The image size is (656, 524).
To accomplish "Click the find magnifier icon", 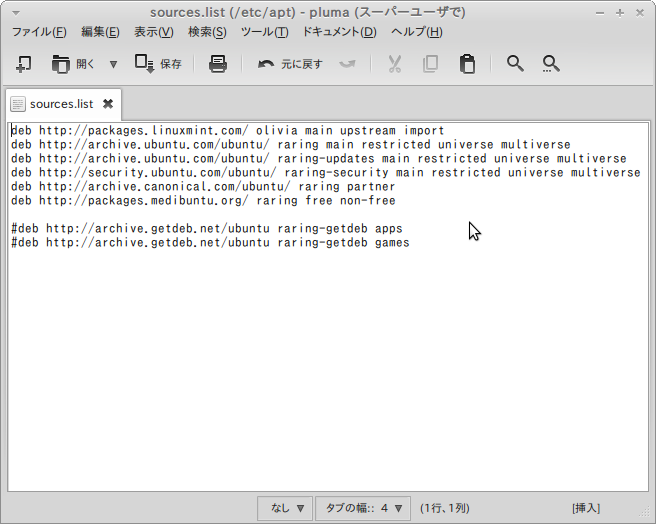I will (x=515, y=64).
